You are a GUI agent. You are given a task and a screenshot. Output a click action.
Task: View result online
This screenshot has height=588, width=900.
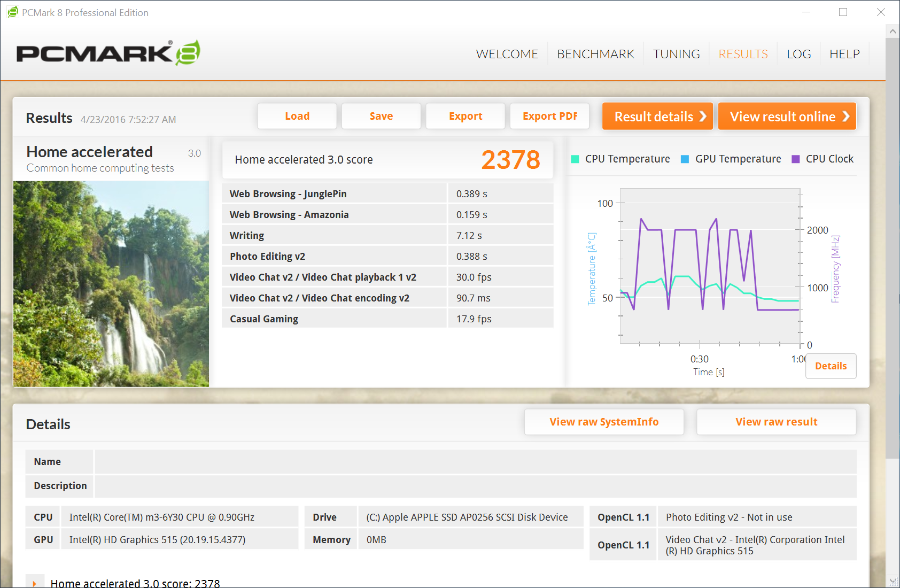(x=787, y=116)
